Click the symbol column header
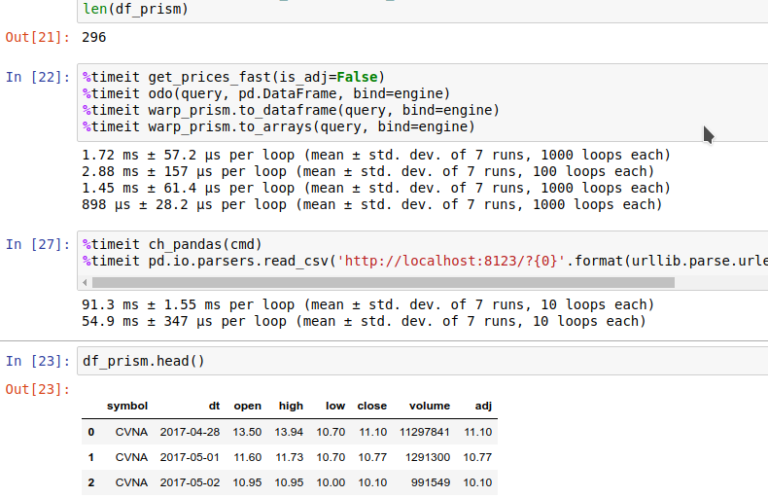 (x=127, y=406)
